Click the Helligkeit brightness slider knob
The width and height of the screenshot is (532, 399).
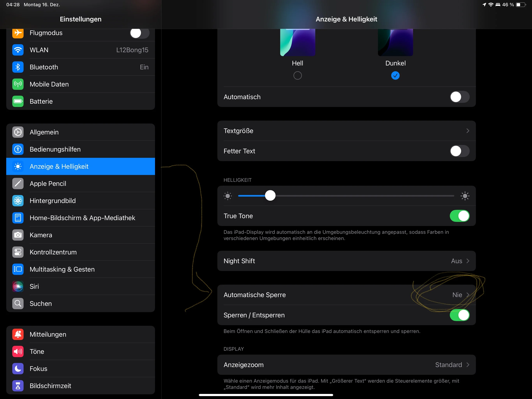[270, 195]
